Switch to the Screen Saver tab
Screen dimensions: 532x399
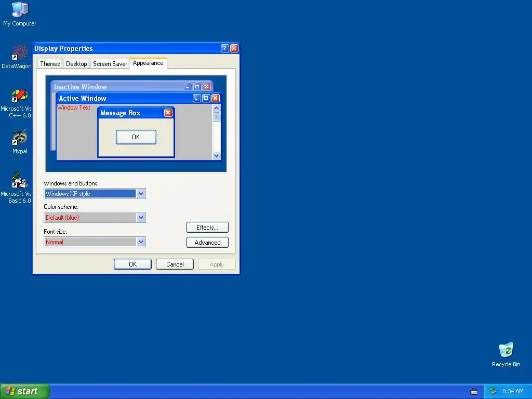pyautogui.click(x=110, y=64)
